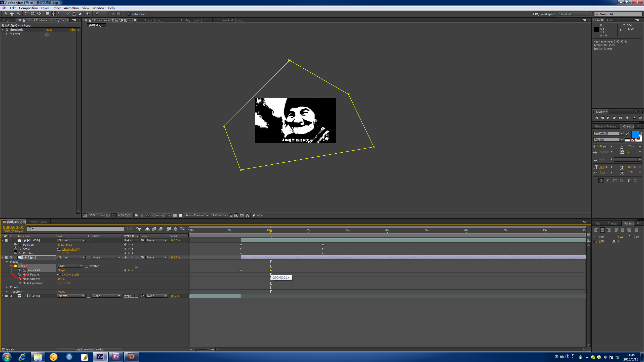The height and width of the screenshot is (362, 644).
Task: Select the Rotation tool
Action: click(26, 14)
